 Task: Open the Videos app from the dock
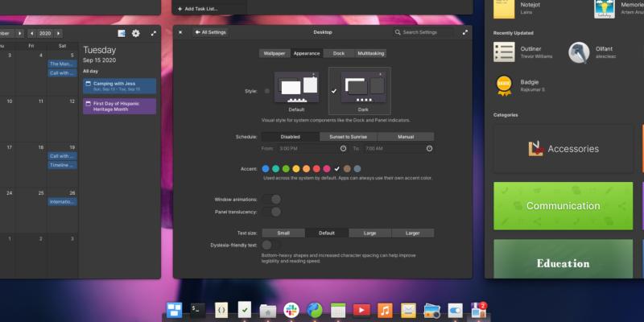point(361,310)
